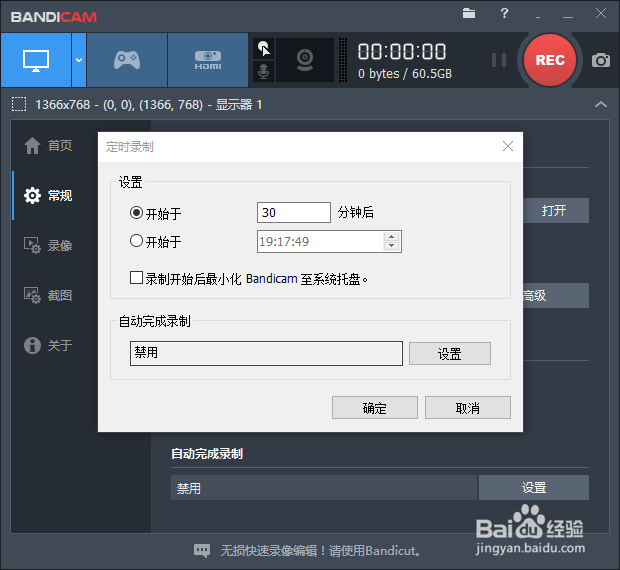Click the 禁用 status field in the main window
Screen dimensions: 620x570
click(323, 487)
